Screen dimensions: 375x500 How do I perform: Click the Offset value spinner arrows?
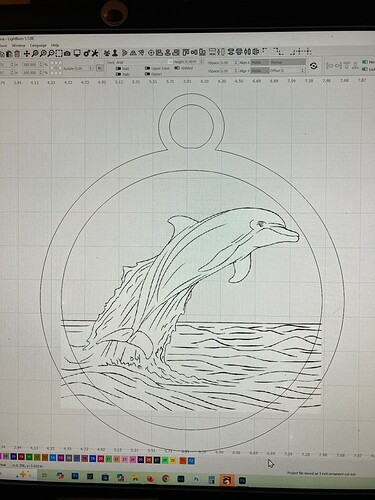303,70
